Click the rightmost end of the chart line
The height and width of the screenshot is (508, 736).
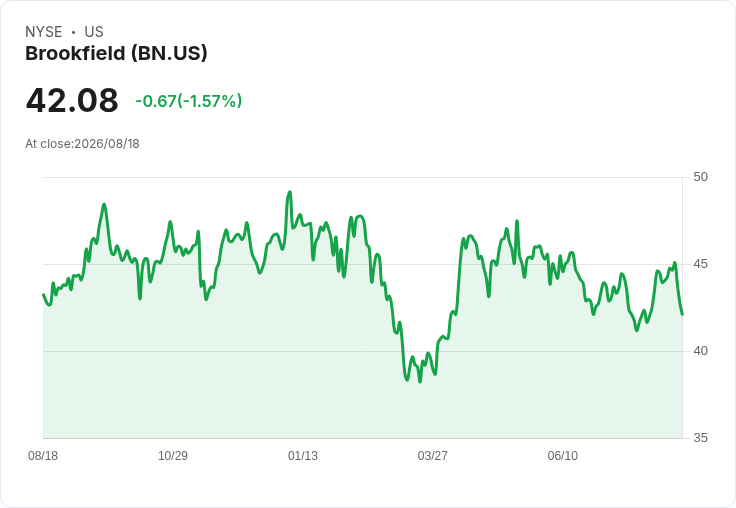click(682, 314)
